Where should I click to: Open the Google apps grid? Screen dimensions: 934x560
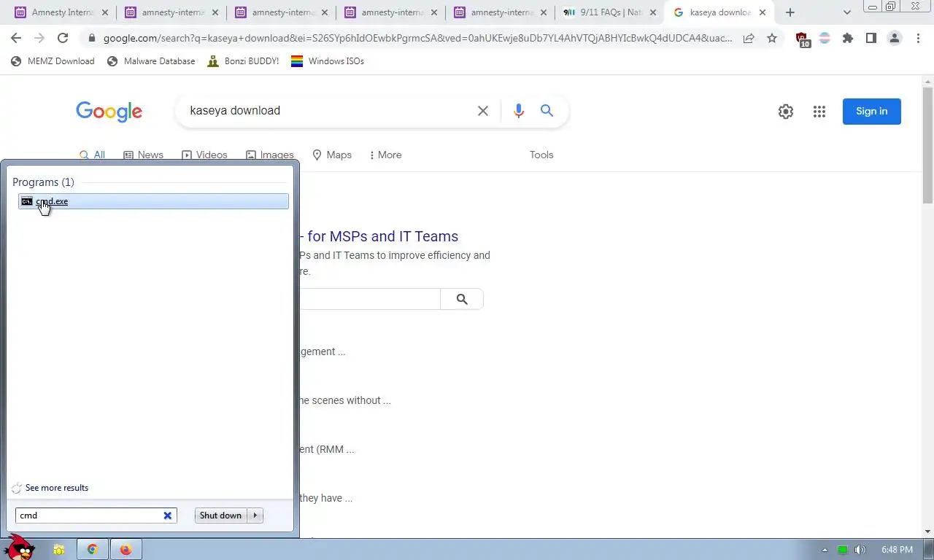[x=819, y=112]
